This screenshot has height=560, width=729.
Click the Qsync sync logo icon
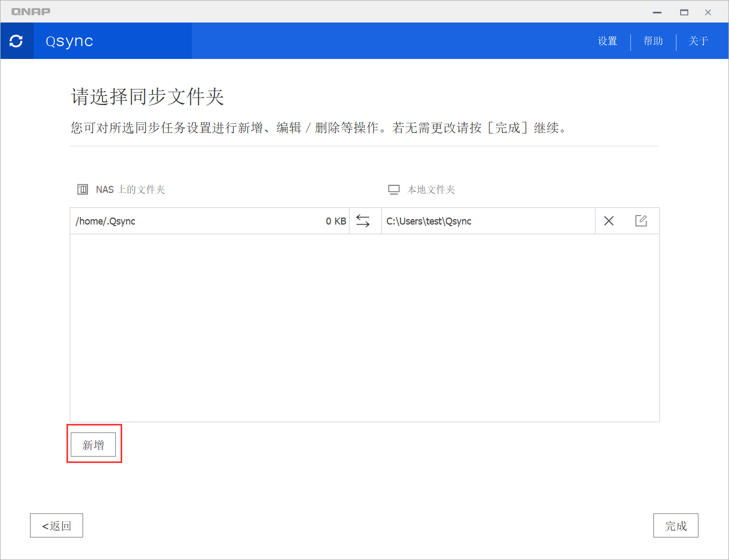point(17,41)
